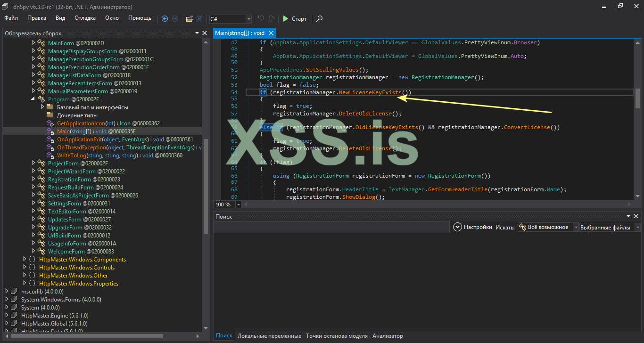The width and height of the screenshot is (644, 343).
Task: Click the undo arrow icon
Action: [261, 19]
